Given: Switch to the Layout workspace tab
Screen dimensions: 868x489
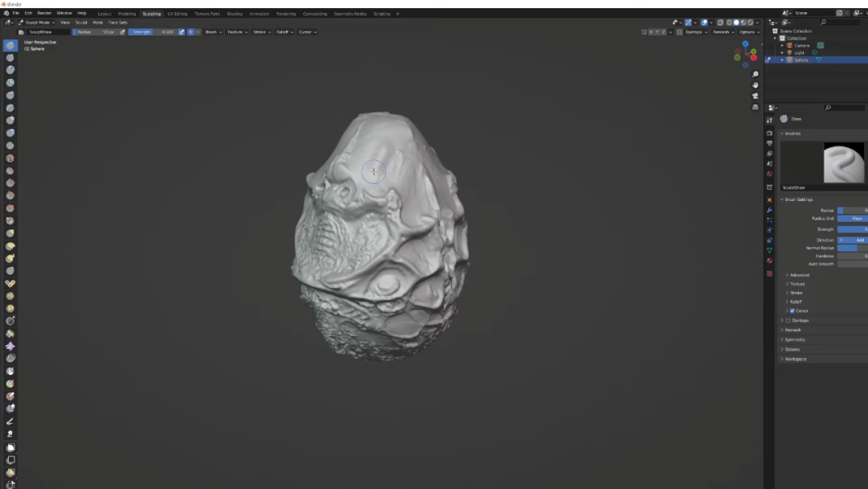Looking at the screenshot, I should pyautogui.click(x=104, y=14).
